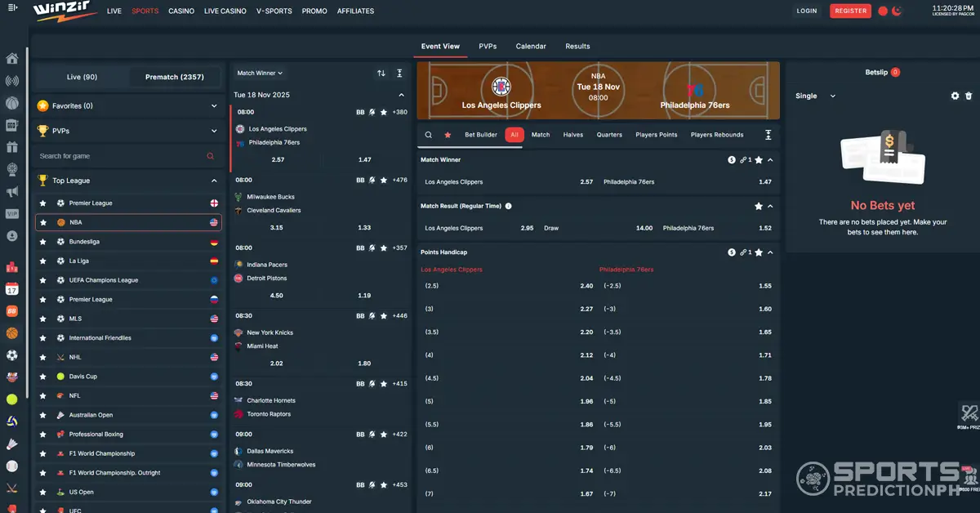
Task: Select the Quarters market tab
Action: click(x=609, y=135)
